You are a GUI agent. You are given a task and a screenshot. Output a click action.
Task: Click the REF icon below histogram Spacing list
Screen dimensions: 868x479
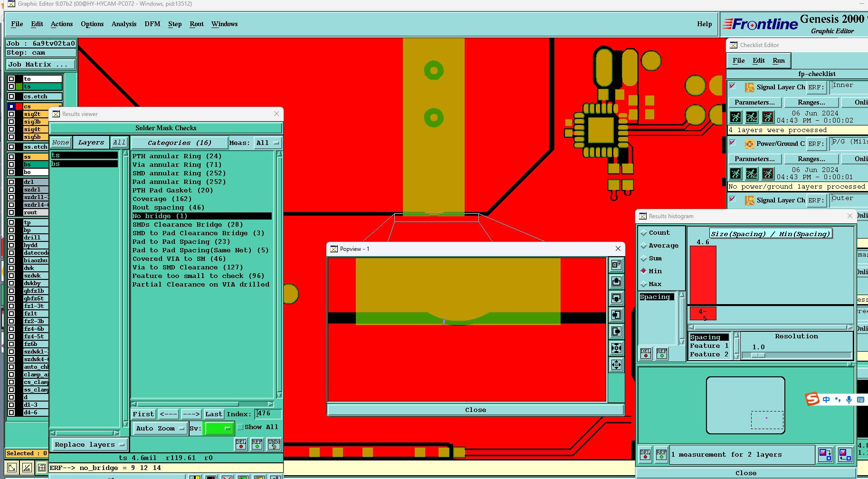662,353
